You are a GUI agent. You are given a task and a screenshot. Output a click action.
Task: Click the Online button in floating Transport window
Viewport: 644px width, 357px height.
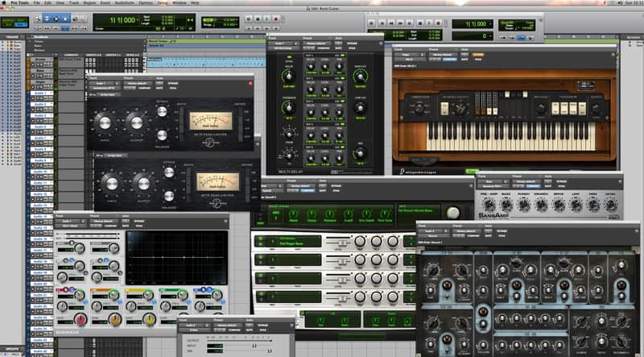coord(372,23)
